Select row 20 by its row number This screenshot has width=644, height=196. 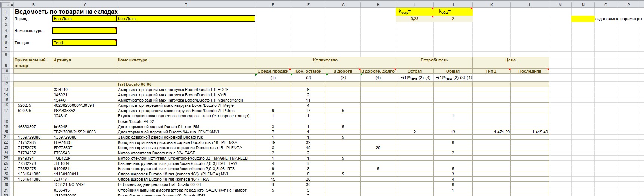click(6, 132)
